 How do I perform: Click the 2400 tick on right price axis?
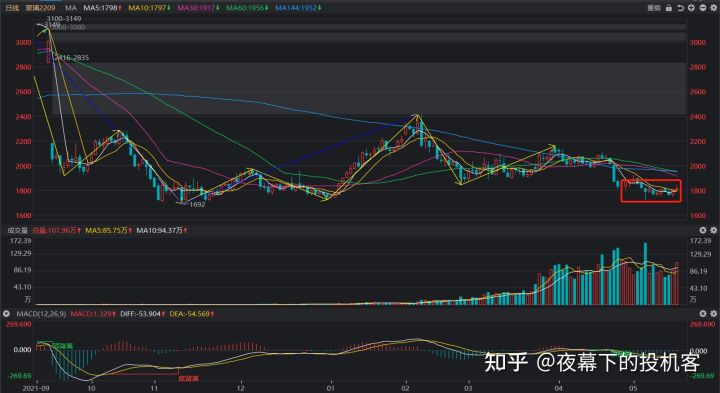[x=698, y=117]
